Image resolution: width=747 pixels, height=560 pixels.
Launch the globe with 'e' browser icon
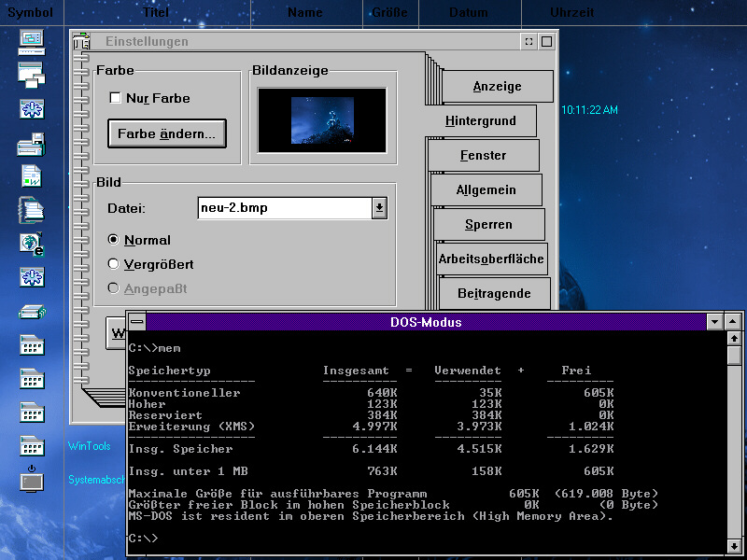point(32,244)
